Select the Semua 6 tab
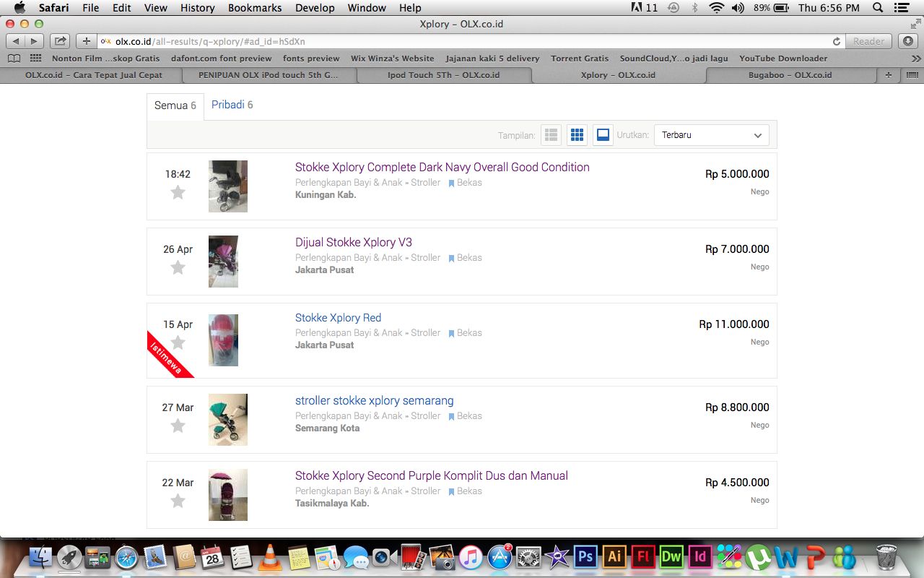 (175, 105)
